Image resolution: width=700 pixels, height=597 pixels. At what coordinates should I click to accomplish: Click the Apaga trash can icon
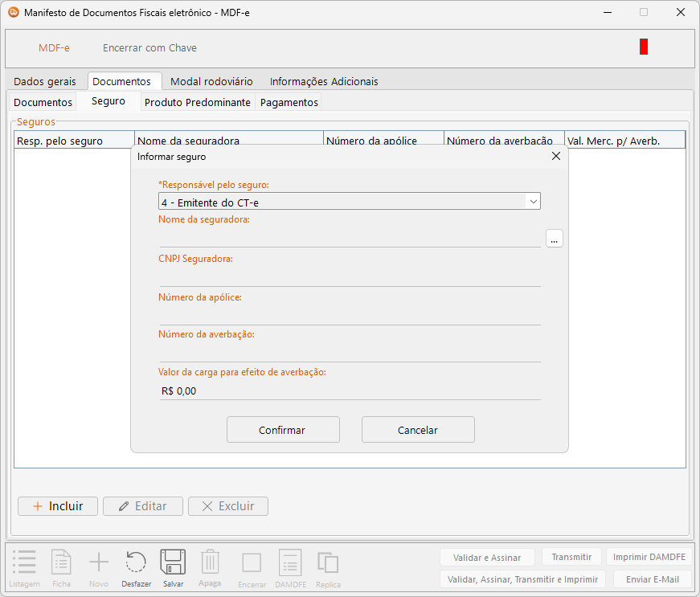click(210, 562)
